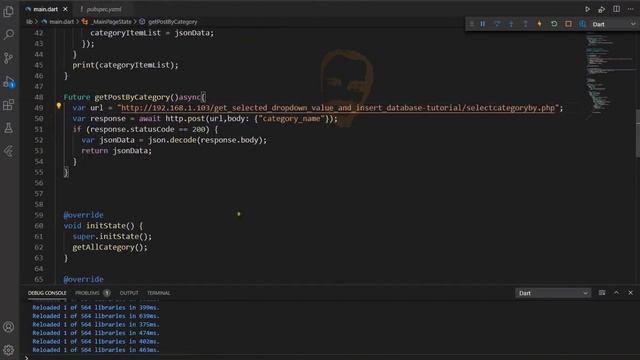The height and width of the screenshot is (360, 640).
Task: Follow the selectcategoryby.php URL link
Action: pyautogui.click(x=338, y=108)
